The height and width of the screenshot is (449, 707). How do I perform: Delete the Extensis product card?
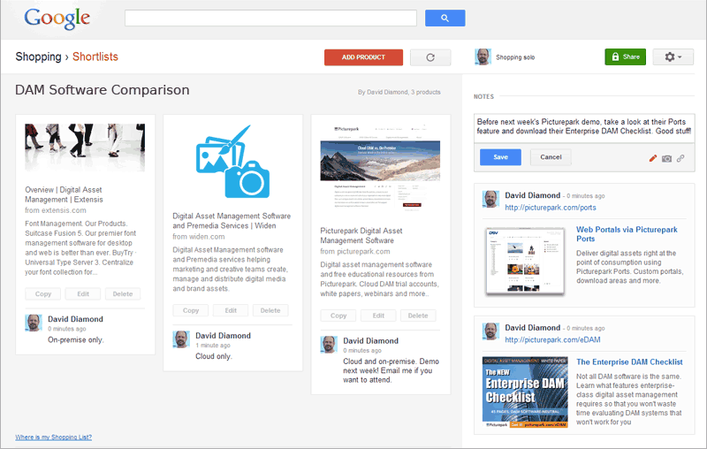click(x=123, y=294)
